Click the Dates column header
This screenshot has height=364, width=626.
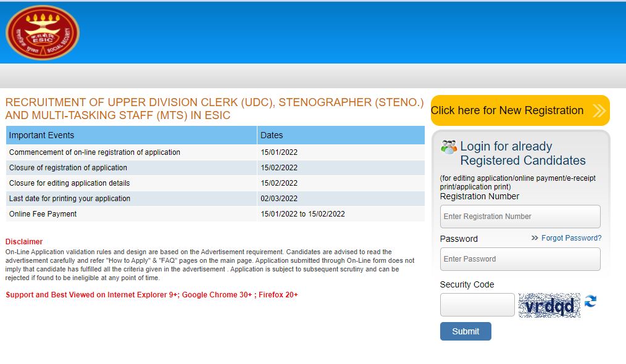tap(341, 135)
